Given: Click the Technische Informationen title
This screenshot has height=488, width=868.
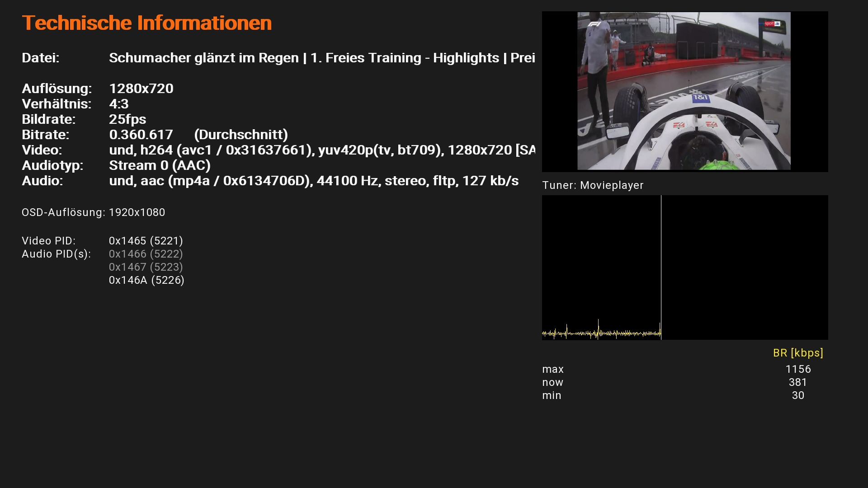Looking at the screenshot, I should pyautogui.click(x=146, y=23).
